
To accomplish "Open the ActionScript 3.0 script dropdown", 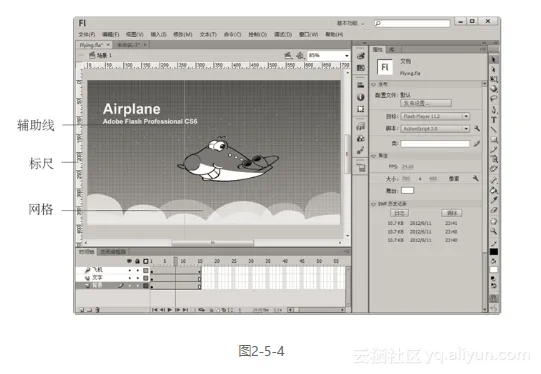I will coord(435,129).
